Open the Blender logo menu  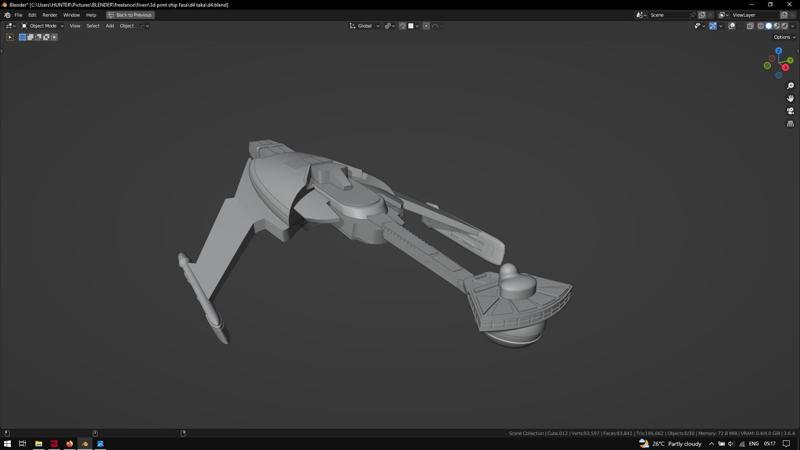(7, 15)
